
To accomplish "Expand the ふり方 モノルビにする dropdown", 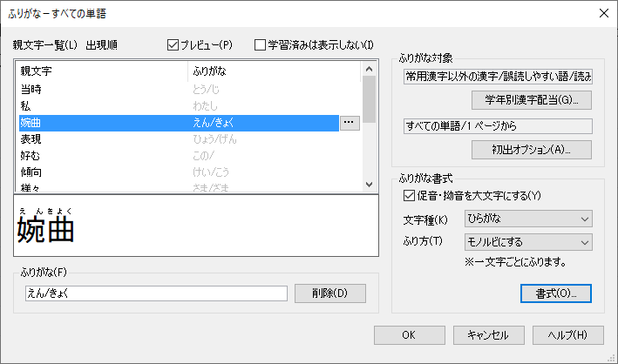I will [528, 241].
